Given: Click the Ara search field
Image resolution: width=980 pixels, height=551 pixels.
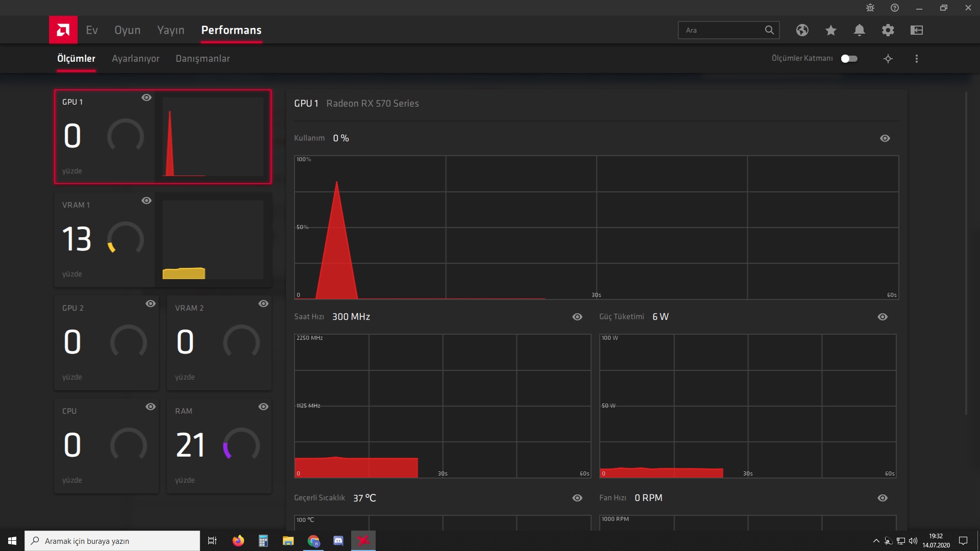Looking at the screenshot, I should tap(722, 30).
